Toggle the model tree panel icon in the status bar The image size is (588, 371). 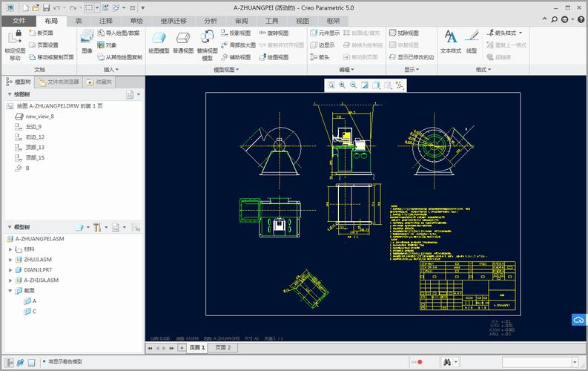coord(10,362)
